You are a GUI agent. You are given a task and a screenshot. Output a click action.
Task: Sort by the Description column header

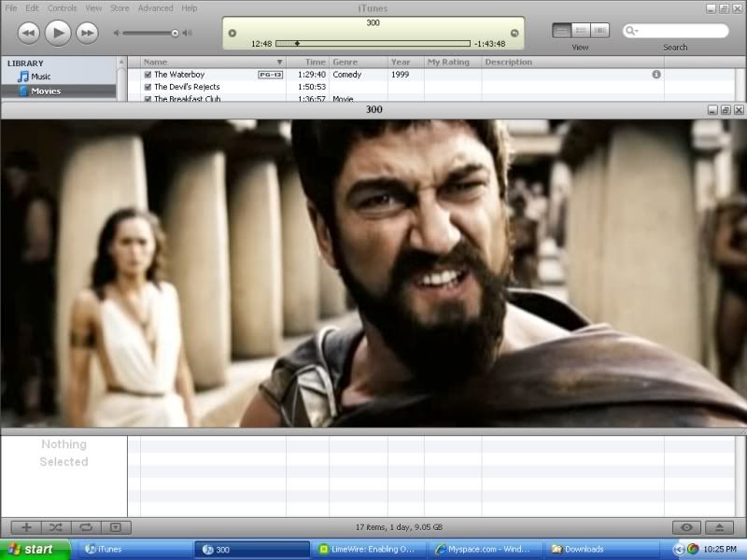pos(572,63)
